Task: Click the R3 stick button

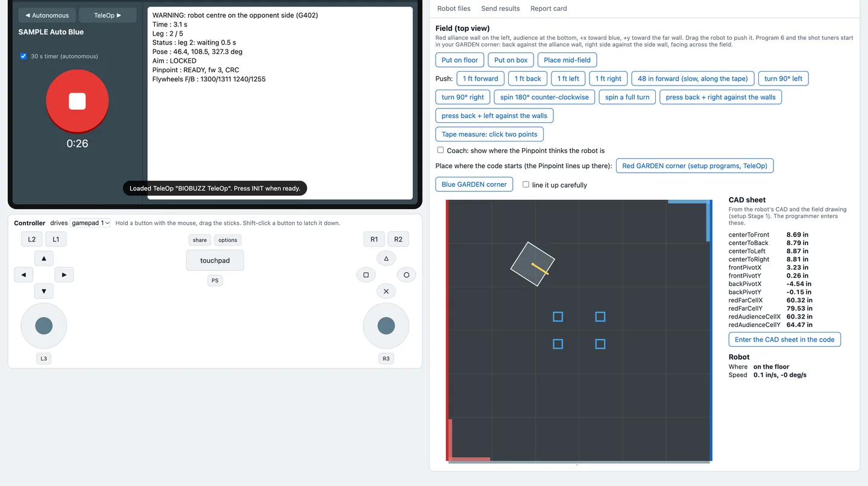Action: click(x=386, y=359)
